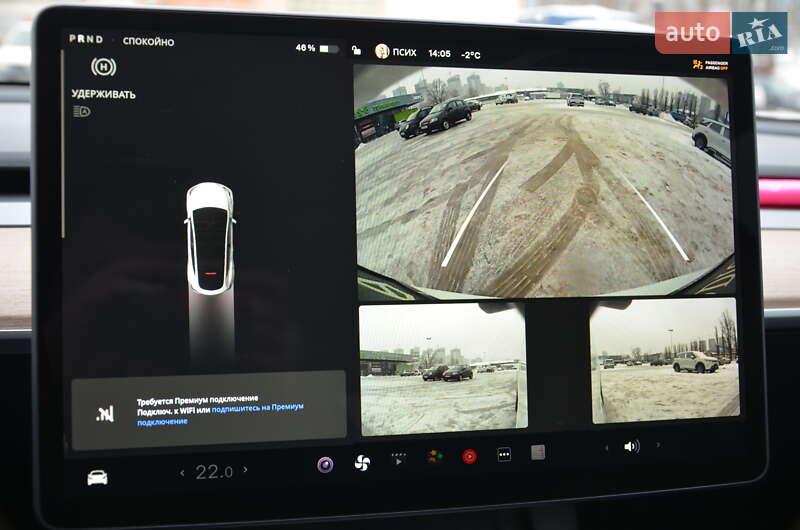
Task: Select the left side repeater camera view
Action: 443,369
